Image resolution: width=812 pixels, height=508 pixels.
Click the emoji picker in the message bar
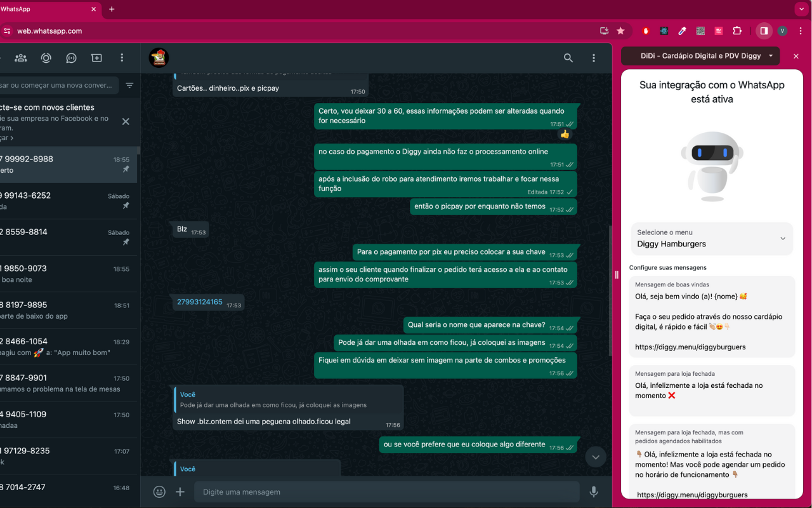159,491
